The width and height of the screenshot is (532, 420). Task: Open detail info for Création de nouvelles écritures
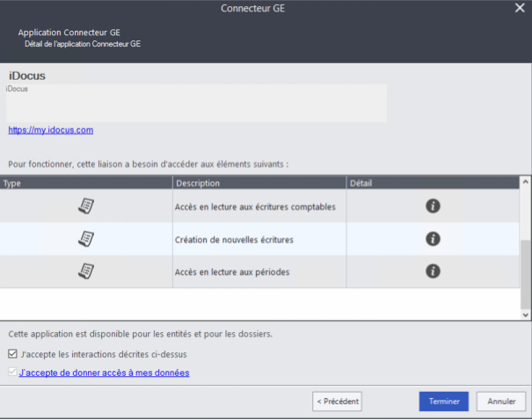pyautogui.click(x=433, y=239)
